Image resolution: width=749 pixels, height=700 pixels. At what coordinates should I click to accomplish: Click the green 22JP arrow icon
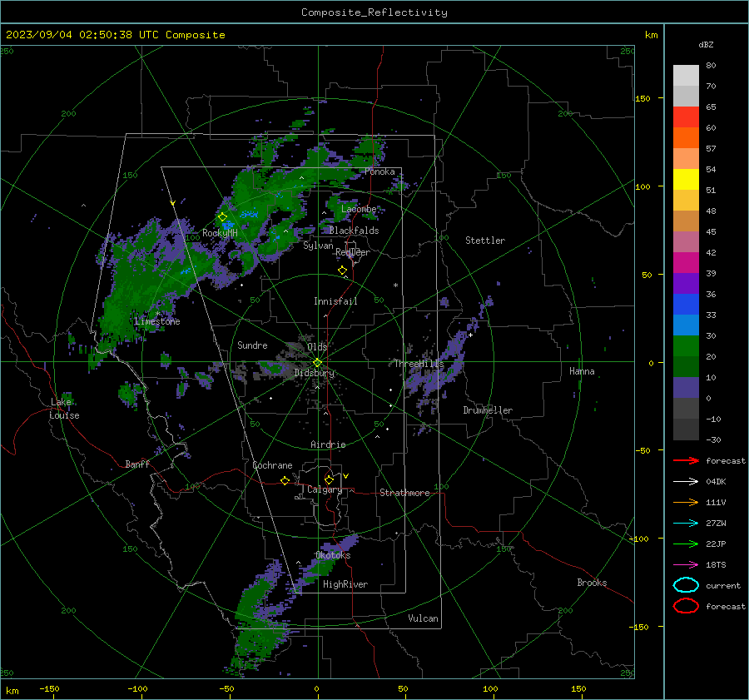point(686,544)
